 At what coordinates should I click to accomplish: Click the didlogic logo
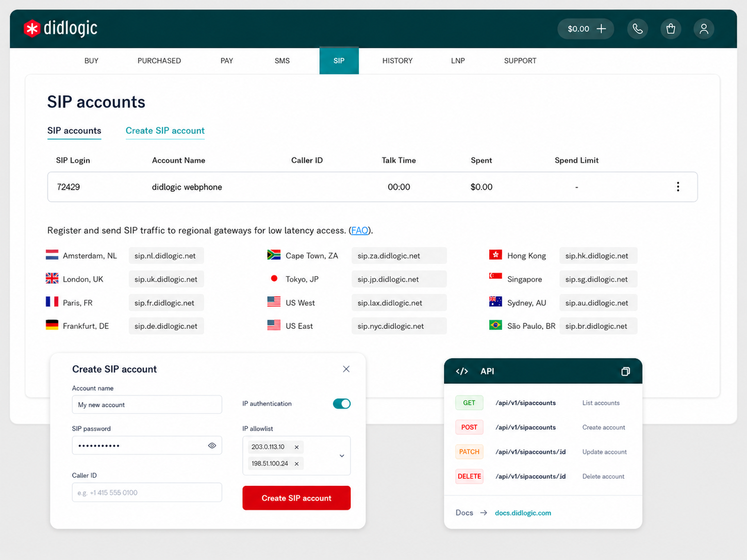[61, 28]
